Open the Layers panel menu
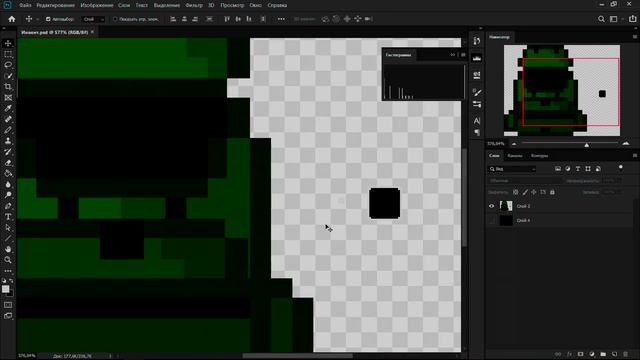Image resolution: width=640 pixels, height=360 pixels. [635, 156]
